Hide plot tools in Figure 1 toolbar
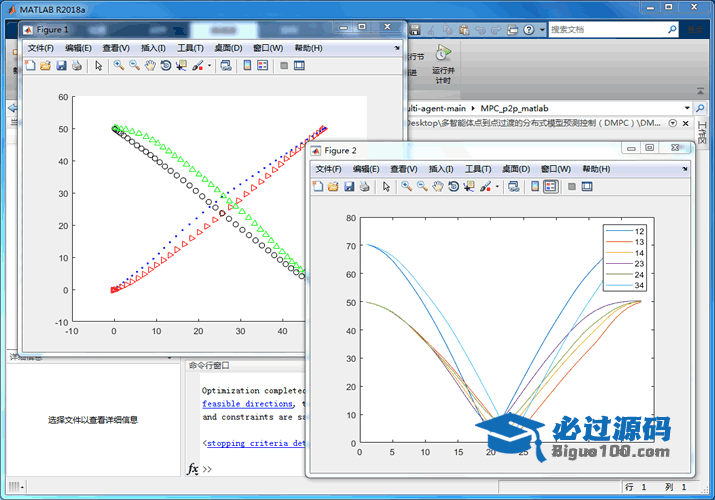Viewport: 715px width, 500px height. coord(284,66)
